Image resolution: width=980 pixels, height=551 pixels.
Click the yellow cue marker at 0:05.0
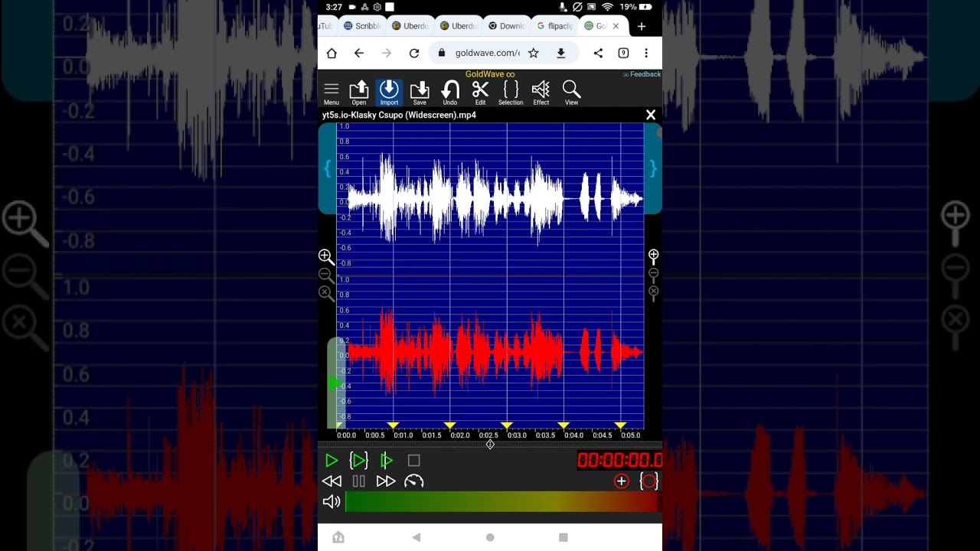(620, 425)
